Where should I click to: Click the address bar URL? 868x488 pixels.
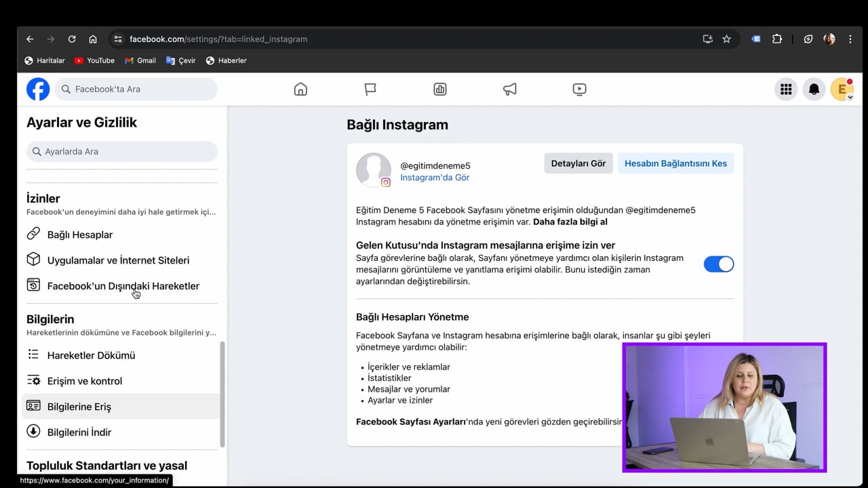(x=218, y=39)
